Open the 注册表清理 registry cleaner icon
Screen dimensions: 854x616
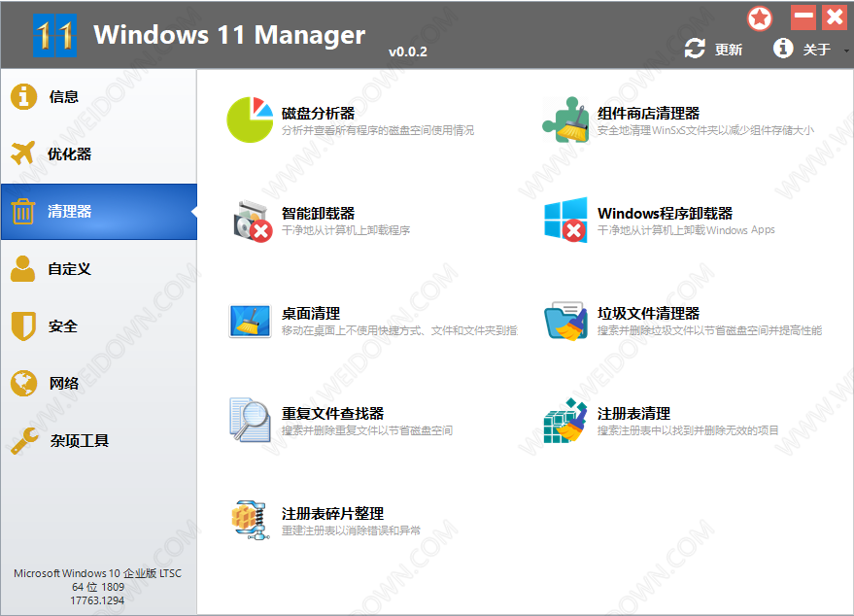(x=565, y=421)
